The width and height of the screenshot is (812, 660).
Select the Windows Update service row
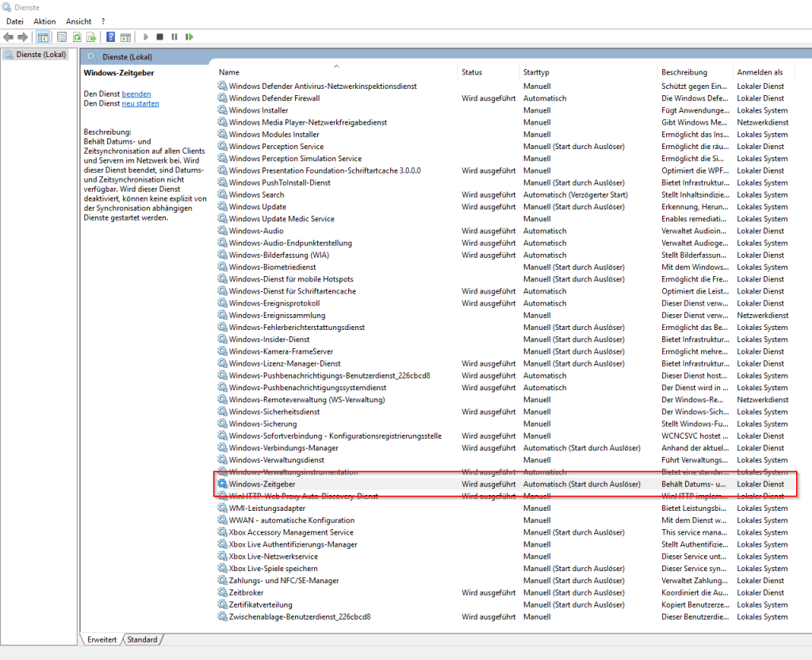[257, 207]
